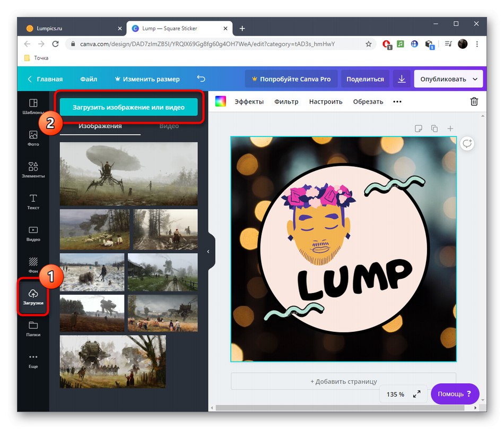Open the Фон background panel
This screenshot has height=429, width=504.
click(x=33, y=265)
